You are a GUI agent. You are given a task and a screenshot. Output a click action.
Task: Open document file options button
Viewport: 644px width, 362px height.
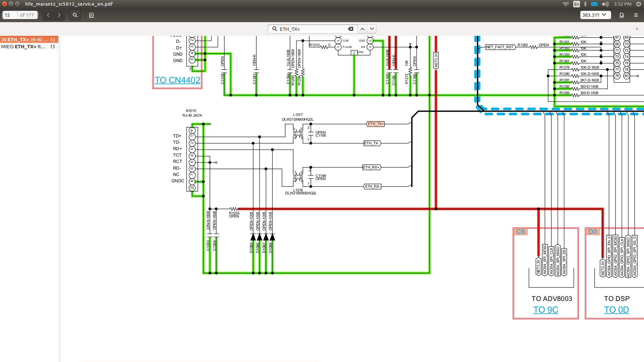click(x=622, y=15)
